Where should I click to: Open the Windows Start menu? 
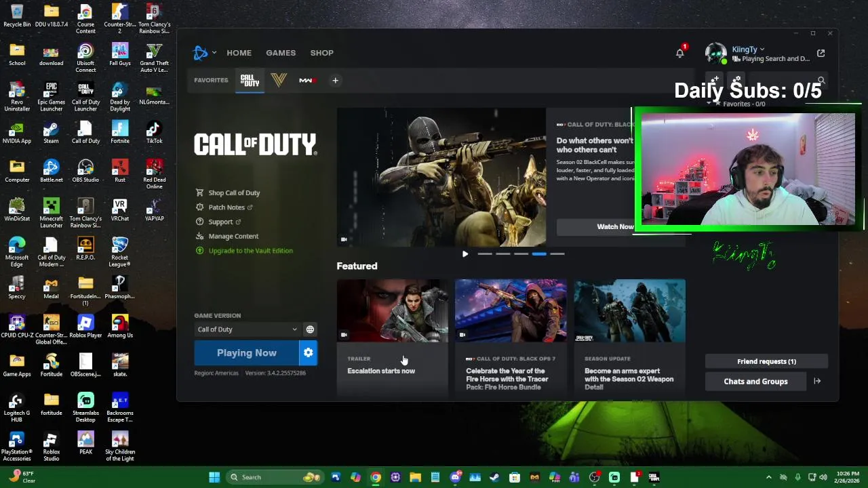214,477
